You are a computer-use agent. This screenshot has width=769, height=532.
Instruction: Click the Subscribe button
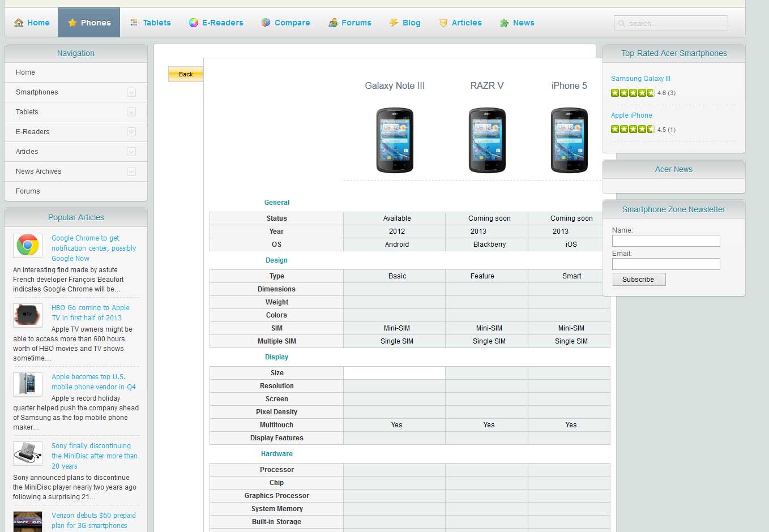tap(639, 280)
